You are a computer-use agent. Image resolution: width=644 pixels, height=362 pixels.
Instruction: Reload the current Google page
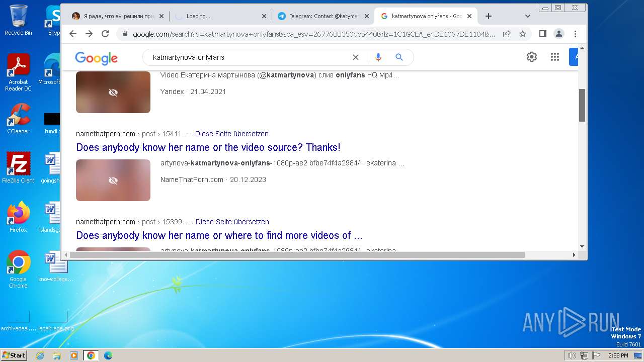pyautogui.click(x=105, y=34)
